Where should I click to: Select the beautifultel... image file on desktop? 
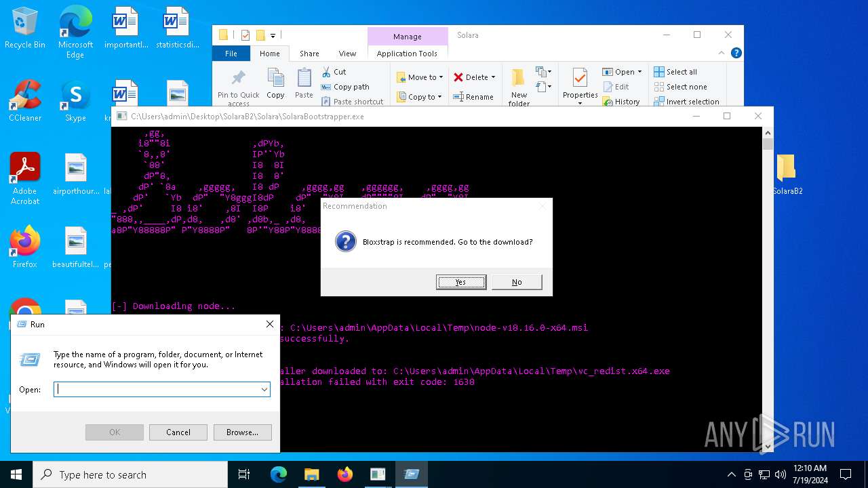(75, 247)
